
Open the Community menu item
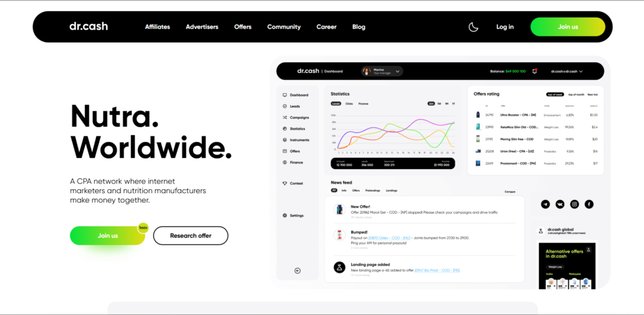[284, 26]
